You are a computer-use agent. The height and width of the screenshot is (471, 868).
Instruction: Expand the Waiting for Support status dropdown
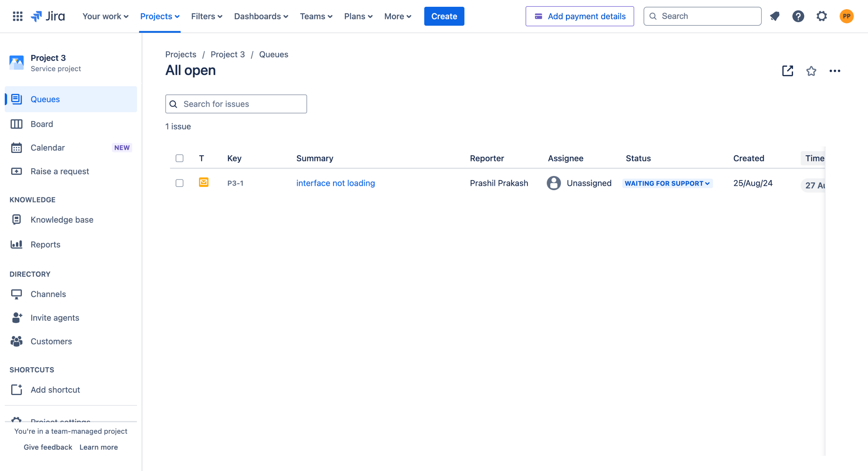tap(667, 183)
